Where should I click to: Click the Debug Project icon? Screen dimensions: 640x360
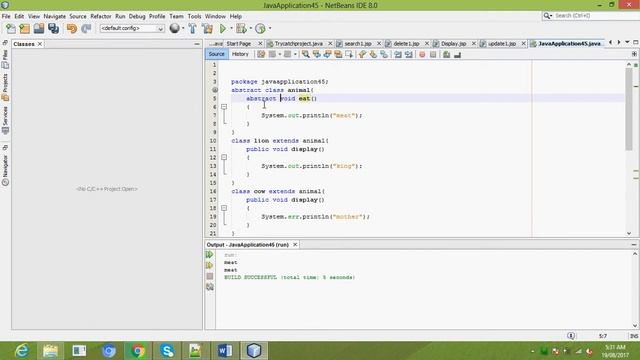[241, 28]
